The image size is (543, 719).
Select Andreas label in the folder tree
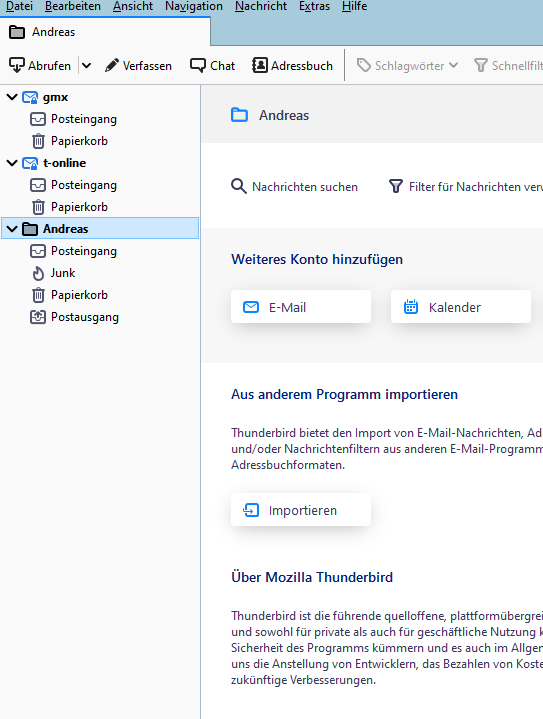pyautogui.click(x=66, y=229)
